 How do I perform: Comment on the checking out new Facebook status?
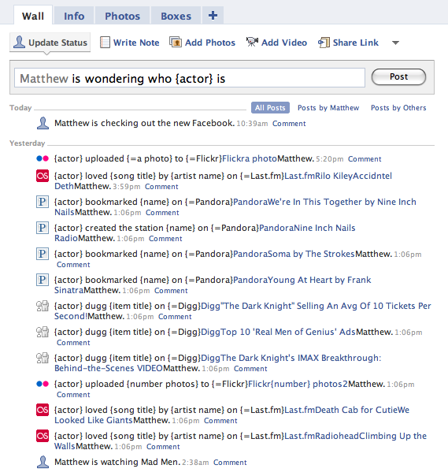(x=289, y=124)
